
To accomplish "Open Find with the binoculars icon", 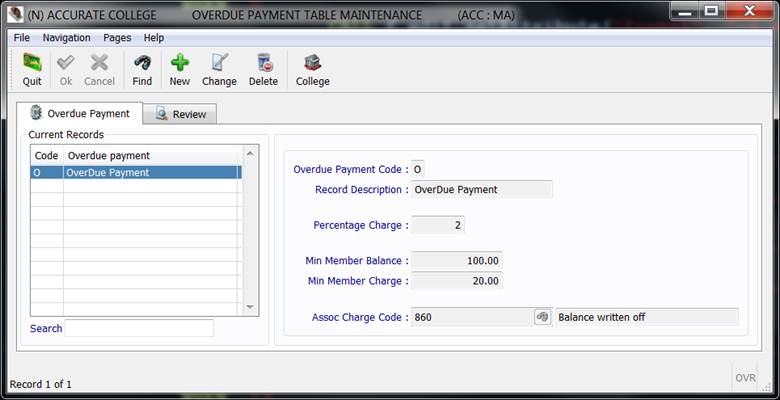I will coord(143,64).
